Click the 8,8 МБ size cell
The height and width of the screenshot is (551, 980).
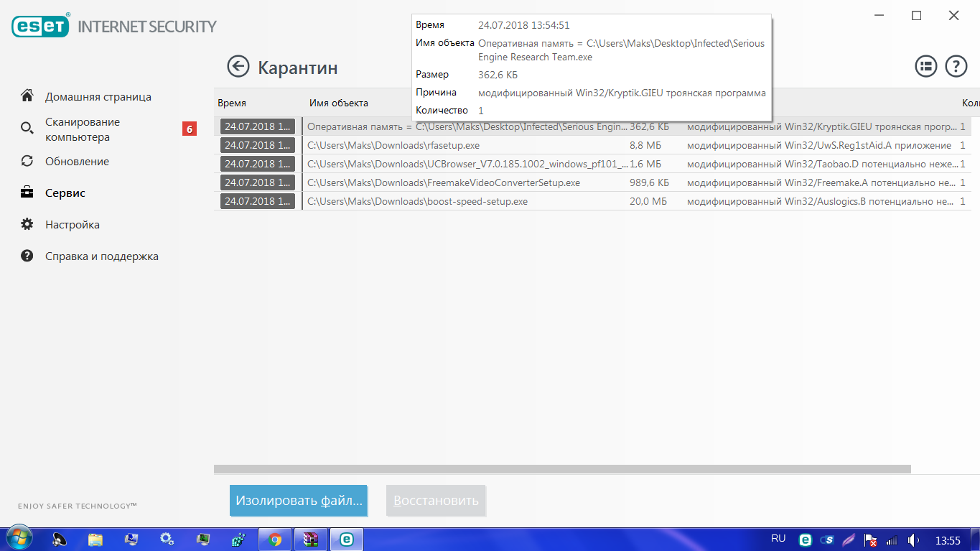pyautogui.click(x=645, y=145)
